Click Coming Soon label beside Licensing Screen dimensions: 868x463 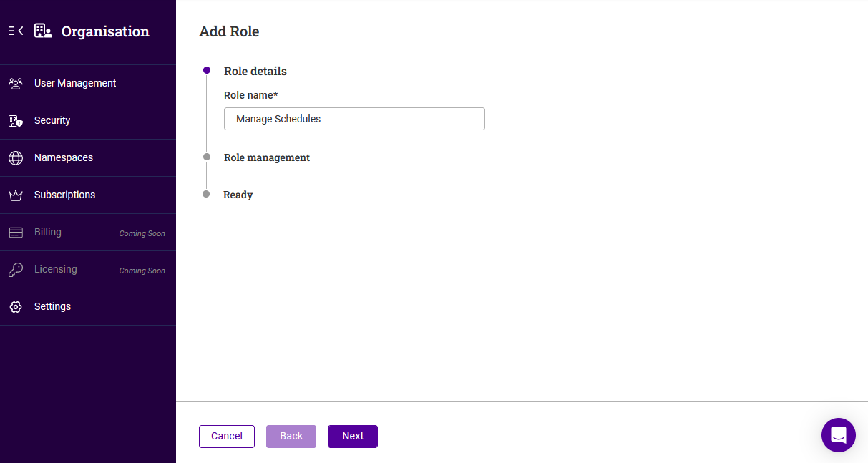pos(142,271)
